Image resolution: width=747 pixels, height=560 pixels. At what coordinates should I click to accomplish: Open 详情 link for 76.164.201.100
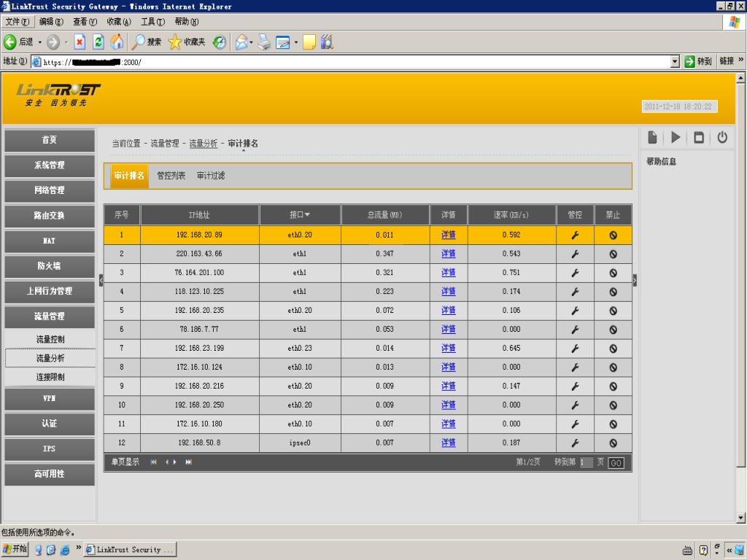449,273
